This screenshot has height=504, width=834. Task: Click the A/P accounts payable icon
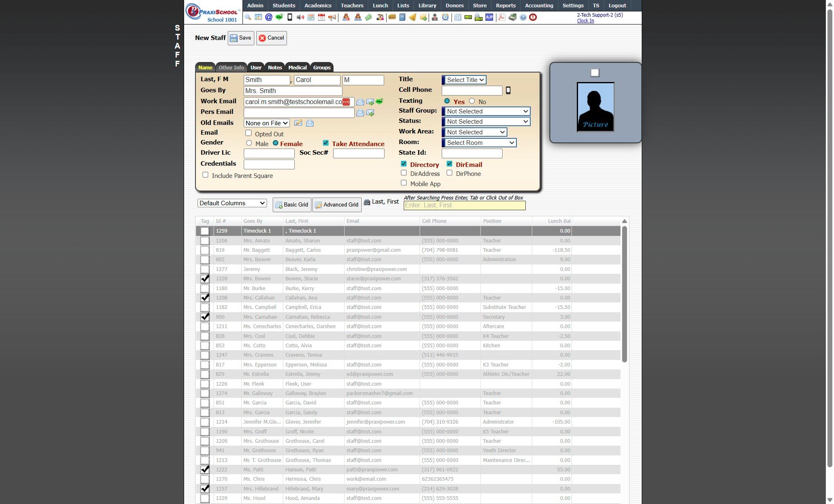489,17
